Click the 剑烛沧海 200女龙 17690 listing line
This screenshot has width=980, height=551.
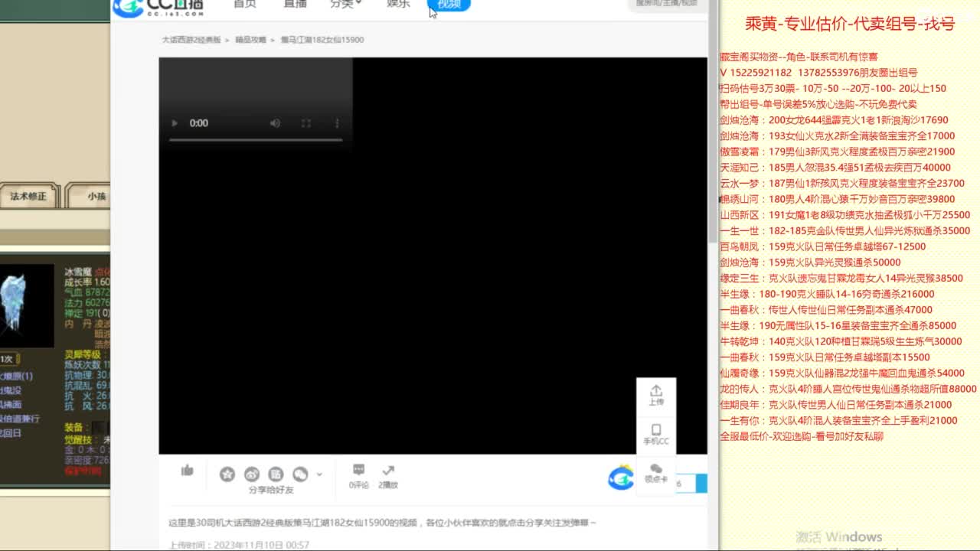point(834,120)
